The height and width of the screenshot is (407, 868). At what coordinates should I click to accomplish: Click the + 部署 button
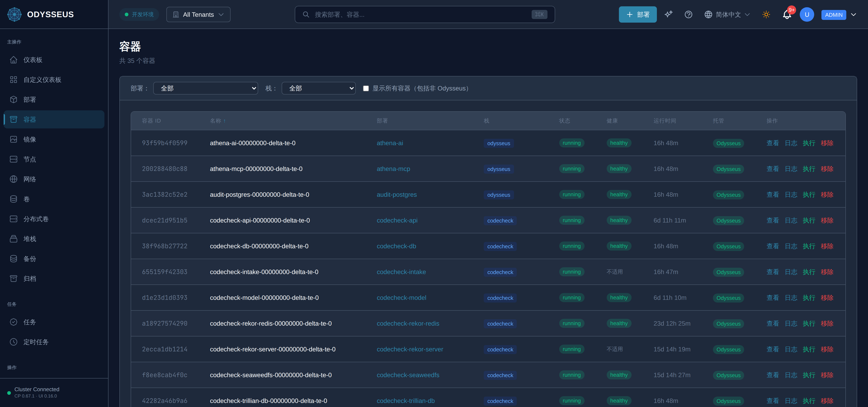pos(637,14)
